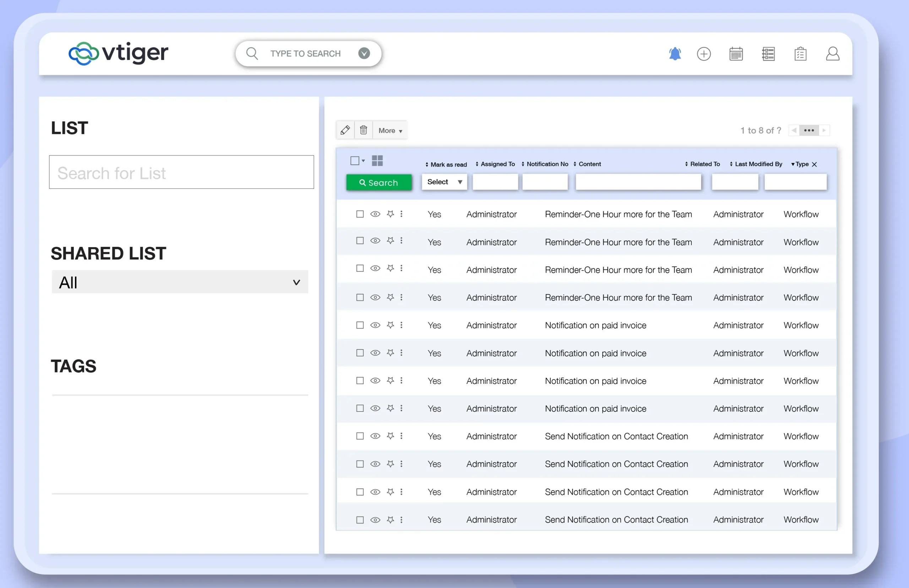Open the clipboard tasks icon in header
909x588 pixels.
[x=800, y=54]
